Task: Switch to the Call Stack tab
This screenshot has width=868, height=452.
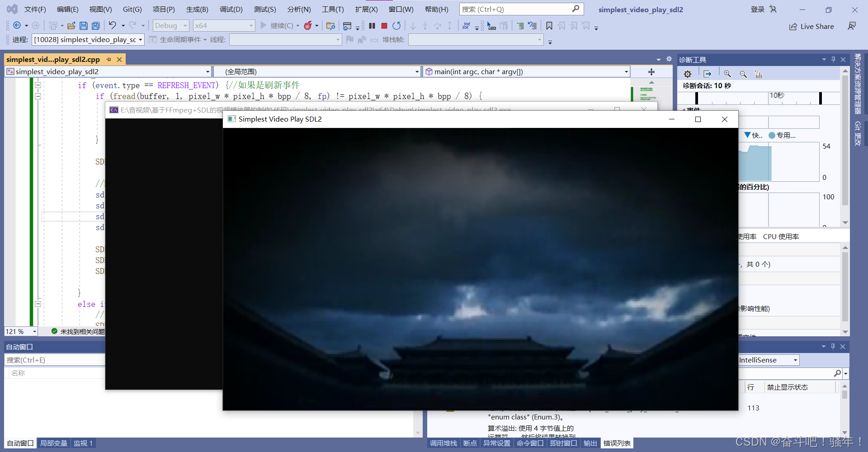Action: (x=443, y=443)
